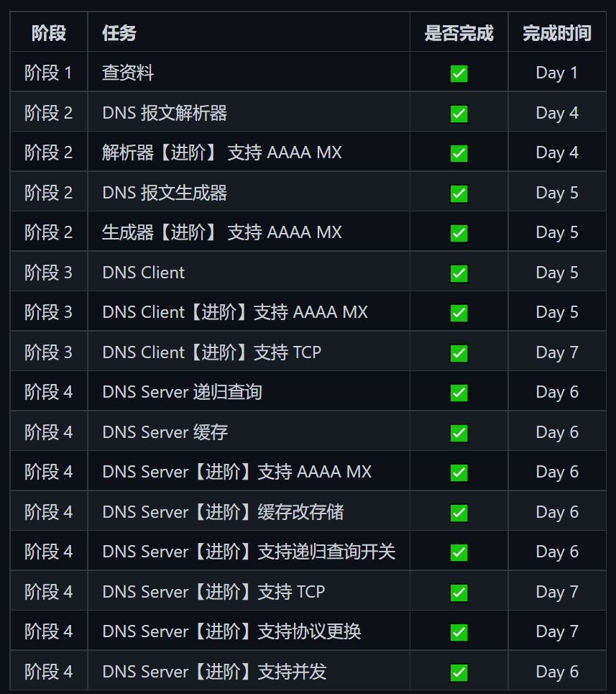Viewport: 616px width, 694px height.
Task: Click the 完成时间 column header
Action: [x=557, y=33]
